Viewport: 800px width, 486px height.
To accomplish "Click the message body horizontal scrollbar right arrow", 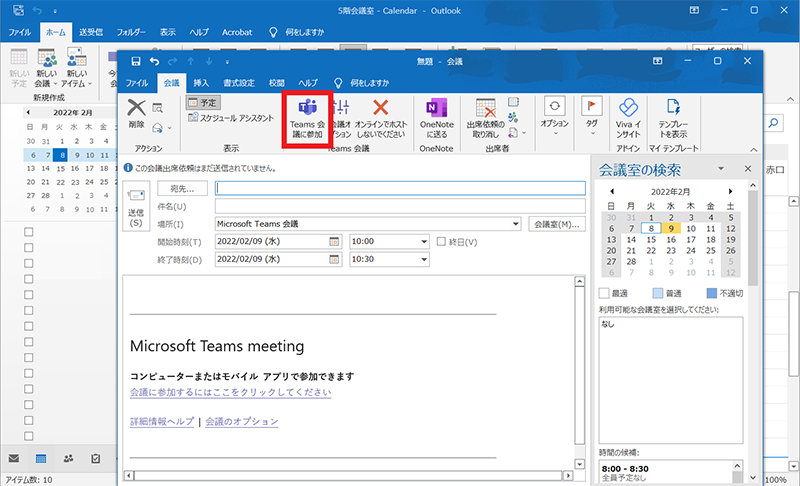I will pos(567,475).
